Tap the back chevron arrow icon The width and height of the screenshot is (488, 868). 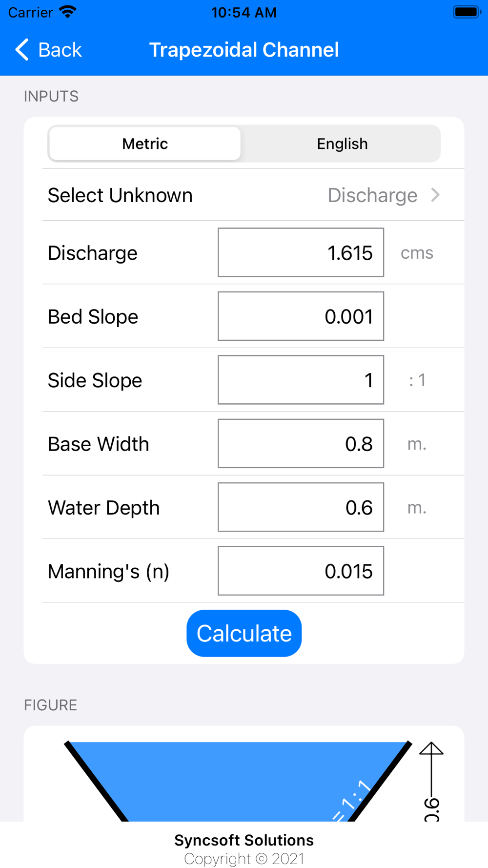coord(22,50)
